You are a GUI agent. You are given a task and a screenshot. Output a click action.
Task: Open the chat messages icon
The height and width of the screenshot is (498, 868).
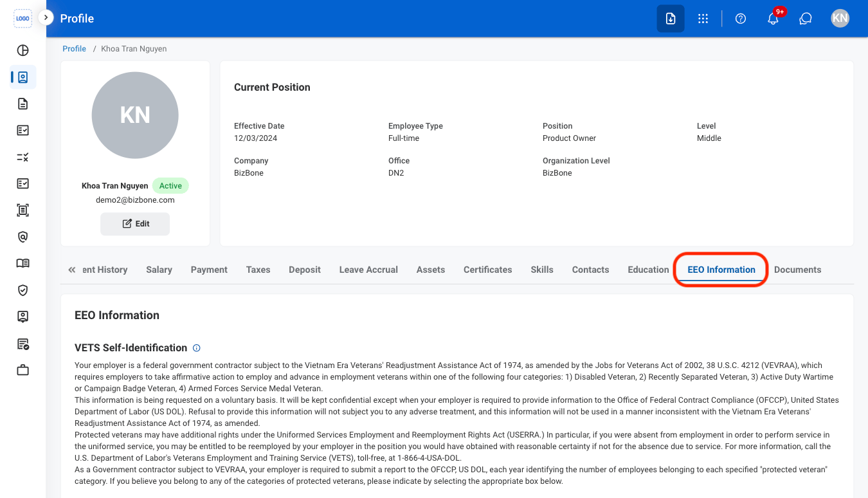click(x=806, y=19)
